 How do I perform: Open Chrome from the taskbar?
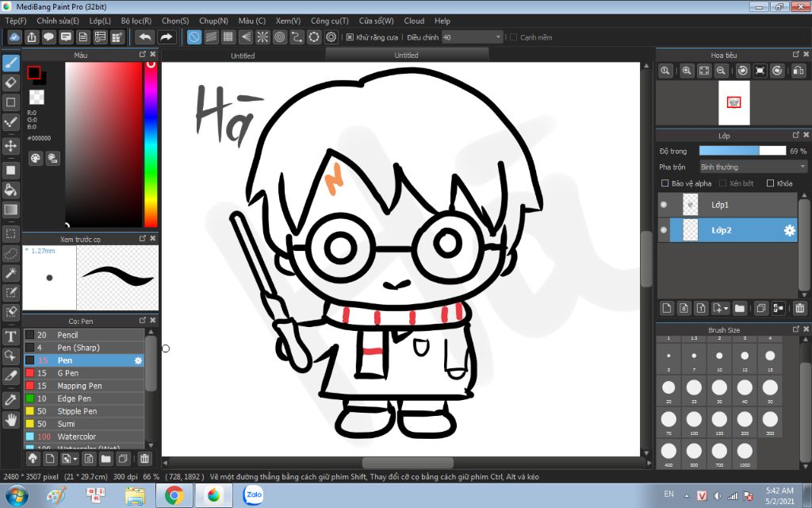click(x=174, y=495)
